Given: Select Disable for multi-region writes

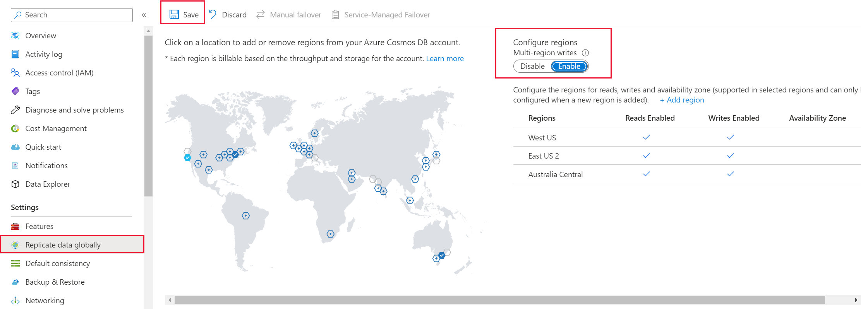Looking at the screenshot, I should [532, 67].
